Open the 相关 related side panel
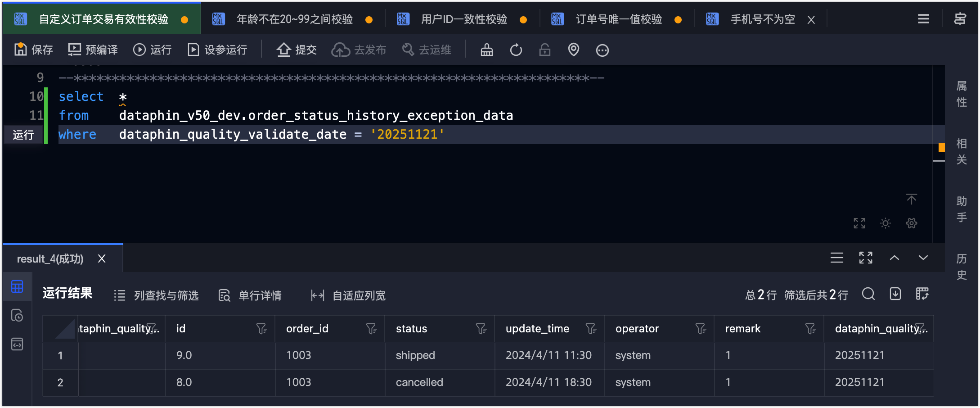The width and height of the screenshot is (980, 408). click(x=962, y=151)
